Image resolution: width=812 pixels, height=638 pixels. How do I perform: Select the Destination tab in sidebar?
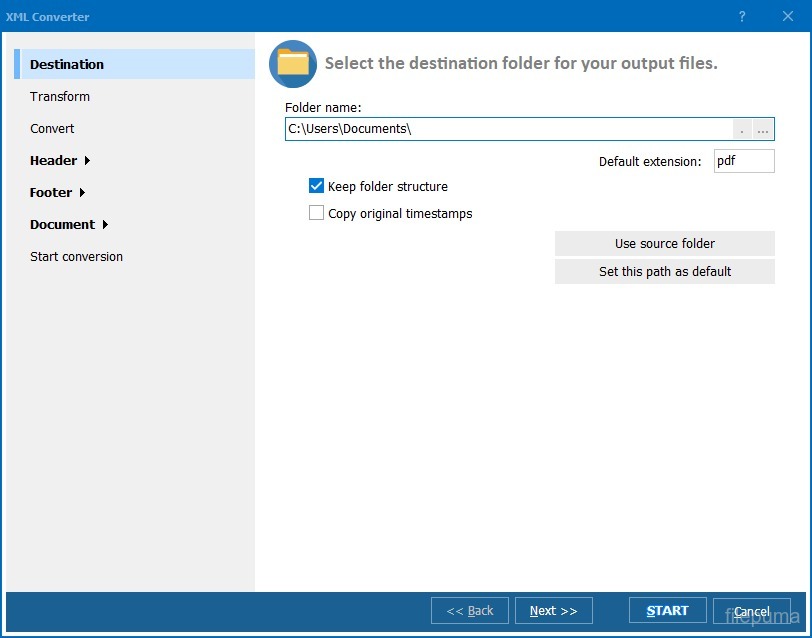coord(67,64)
